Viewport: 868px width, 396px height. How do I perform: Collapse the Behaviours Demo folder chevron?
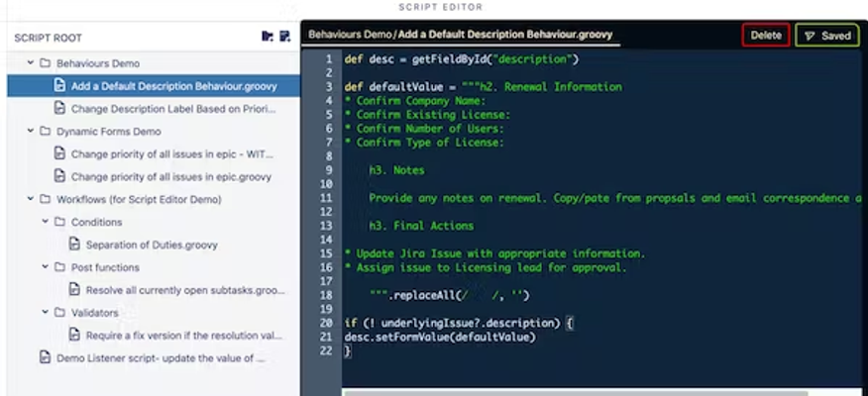(31, 63)
